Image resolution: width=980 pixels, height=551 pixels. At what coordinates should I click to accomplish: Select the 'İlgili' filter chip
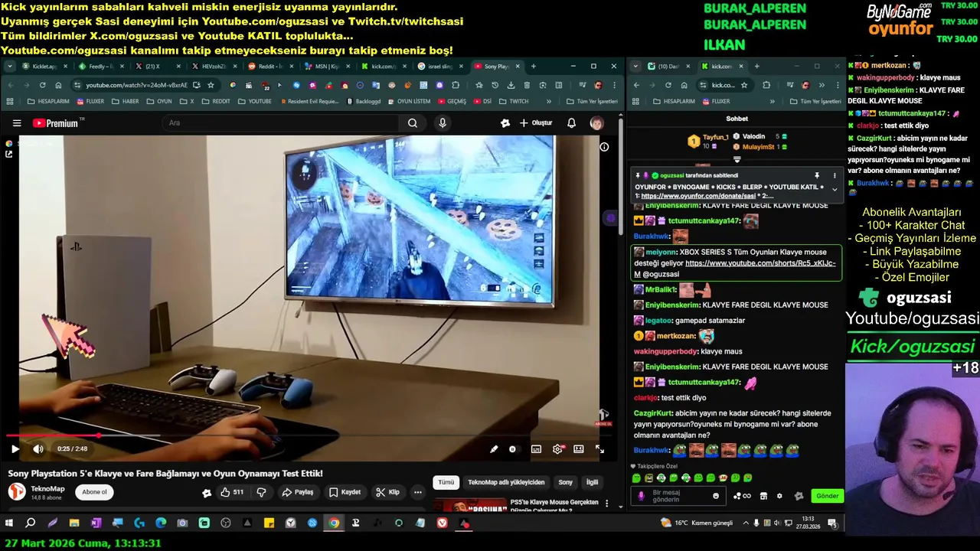tap(593, 482)
